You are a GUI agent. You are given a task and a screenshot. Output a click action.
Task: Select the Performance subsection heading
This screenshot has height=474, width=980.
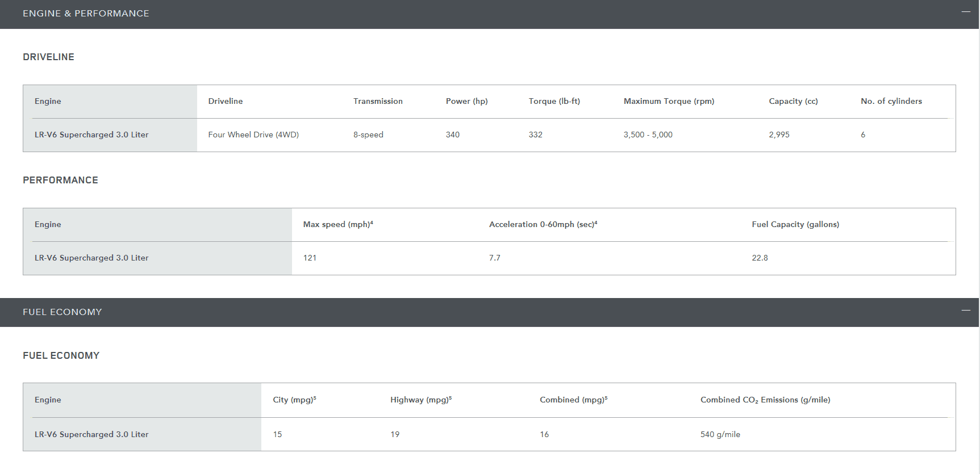60,180
